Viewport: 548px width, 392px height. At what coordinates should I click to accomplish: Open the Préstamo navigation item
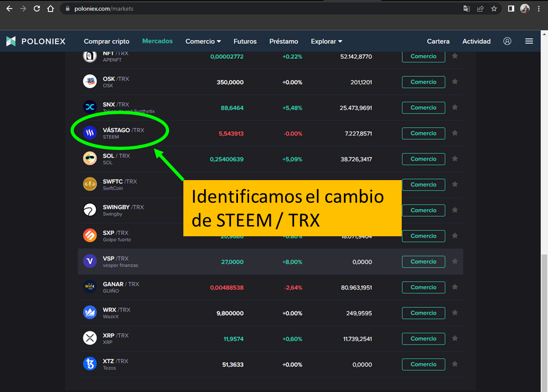284,41
